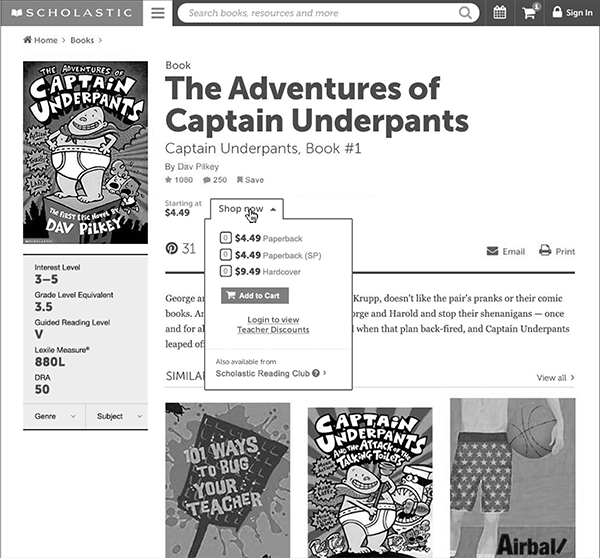View the shopping cart
This screenshot has width=600, height=558.
tap(529, 13)
